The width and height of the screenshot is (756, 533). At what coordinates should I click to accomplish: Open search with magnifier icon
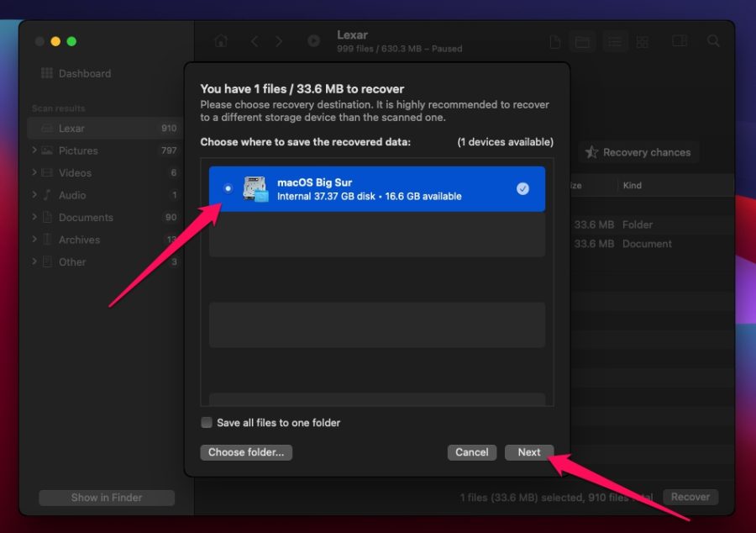(713, 41)
